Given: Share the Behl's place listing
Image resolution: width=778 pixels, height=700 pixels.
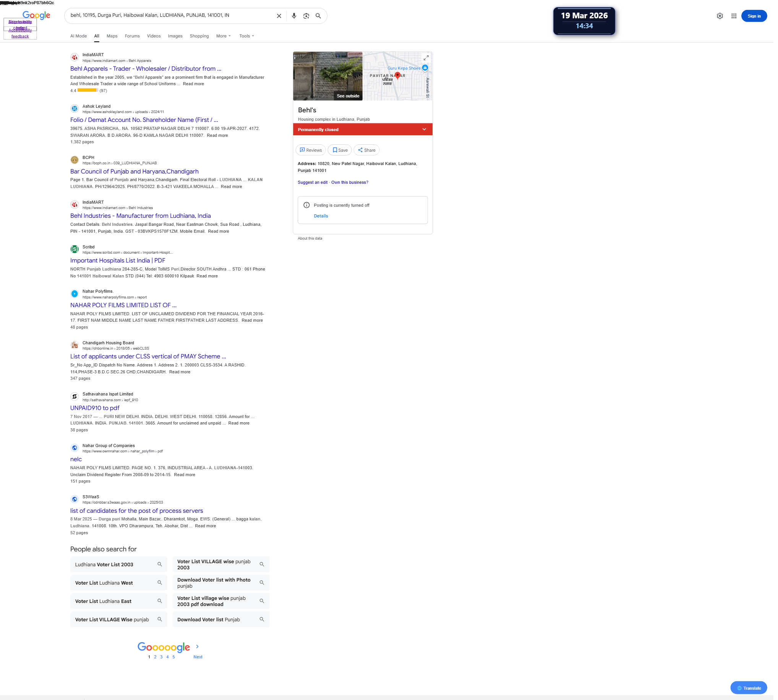Looking at the screenshot, I should pyautogui.click(x=366, y=150).
